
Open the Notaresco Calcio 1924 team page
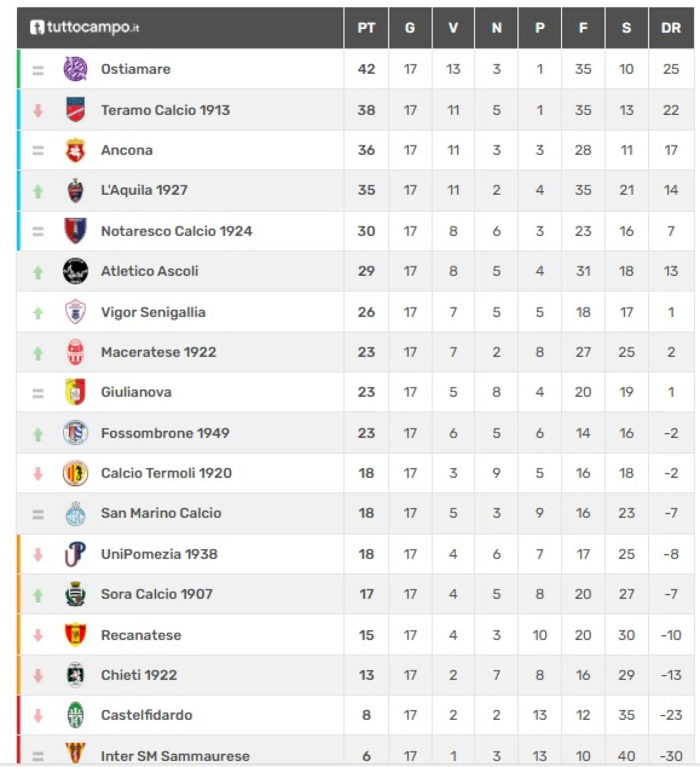point(177,231)
